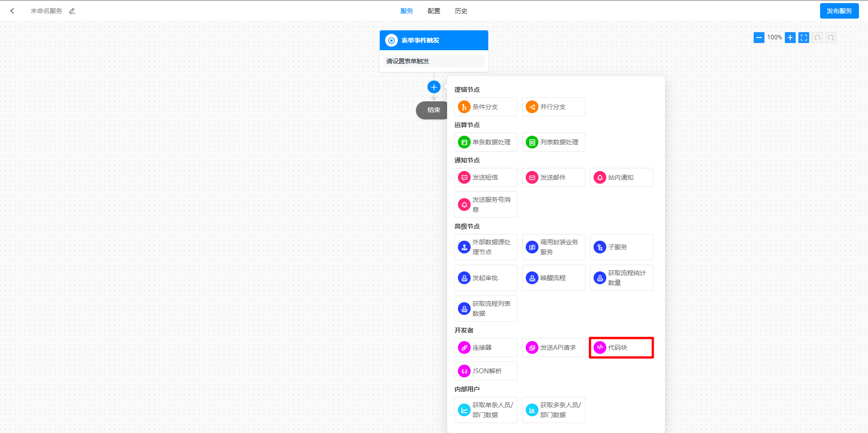
Task: Click the blue add-node plus button
Action: tap(434, 87)
